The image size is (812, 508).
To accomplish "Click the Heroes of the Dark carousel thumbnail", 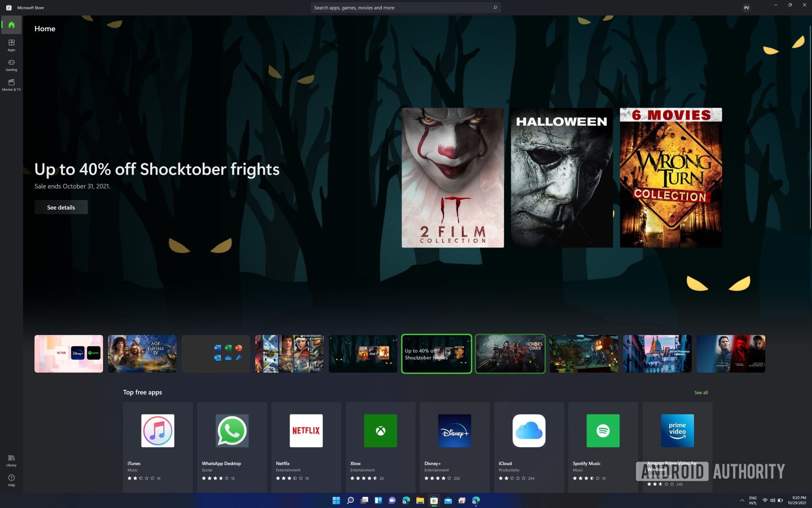I will (x=510, y=353).
